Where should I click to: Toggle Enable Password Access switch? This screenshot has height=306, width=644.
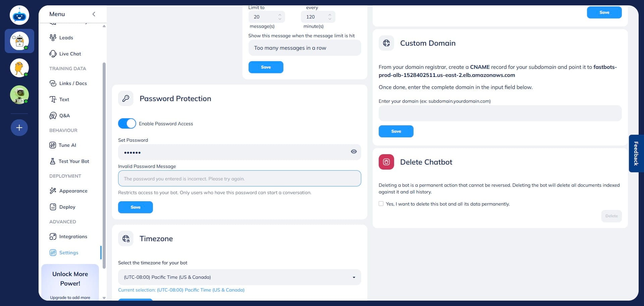pos(127,124)
